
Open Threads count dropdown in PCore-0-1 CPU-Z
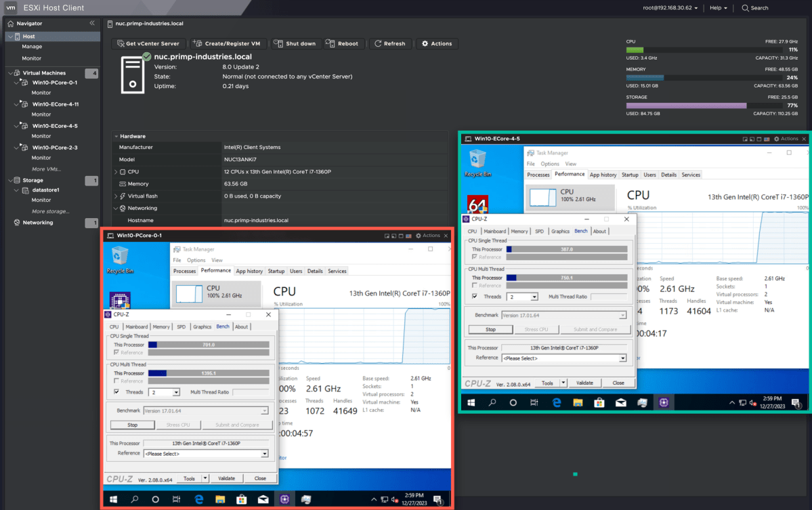(176, 392)
